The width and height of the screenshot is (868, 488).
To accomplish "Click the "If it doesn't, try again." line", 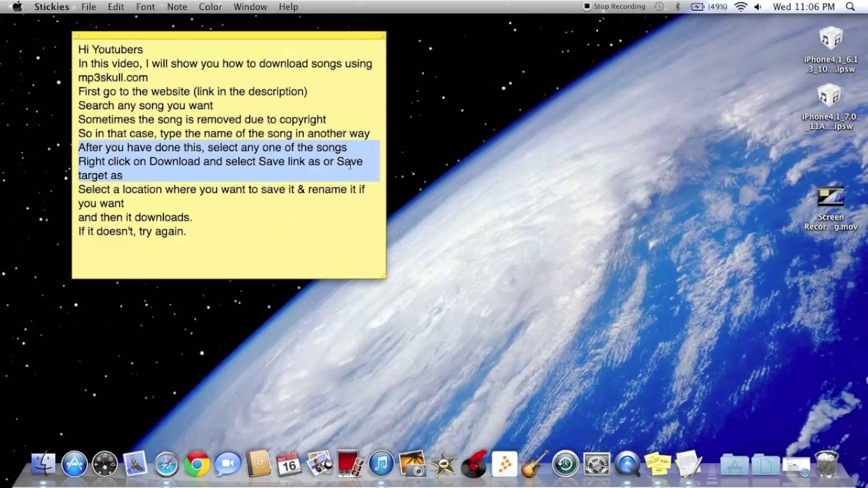I will click(132, 231).
